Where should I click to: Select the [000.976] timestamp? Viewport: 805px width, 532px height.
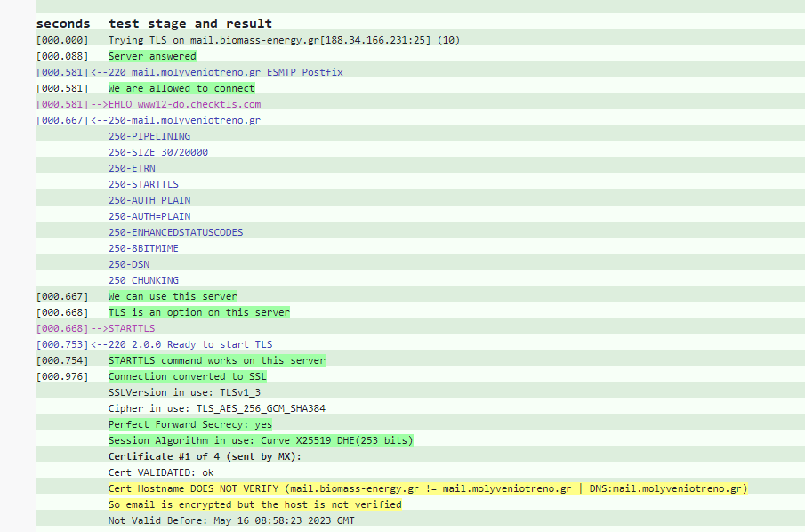[62, 376]
